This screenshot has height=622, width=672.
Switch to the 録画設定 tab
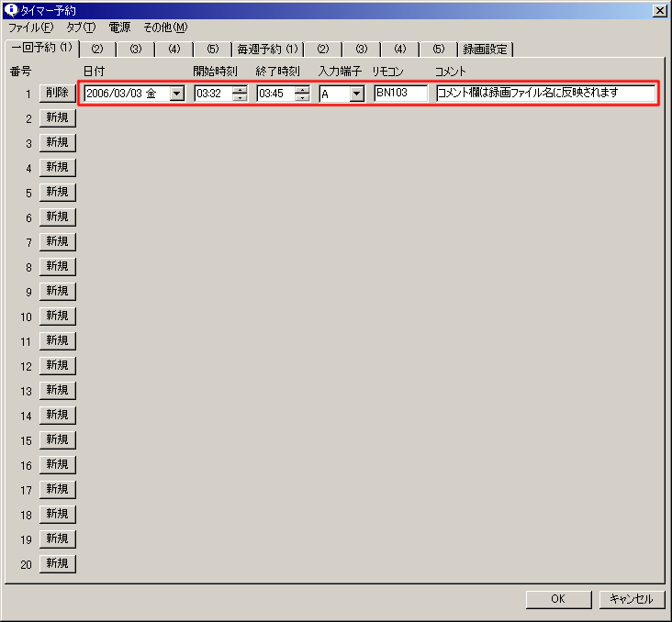(486, 49)
